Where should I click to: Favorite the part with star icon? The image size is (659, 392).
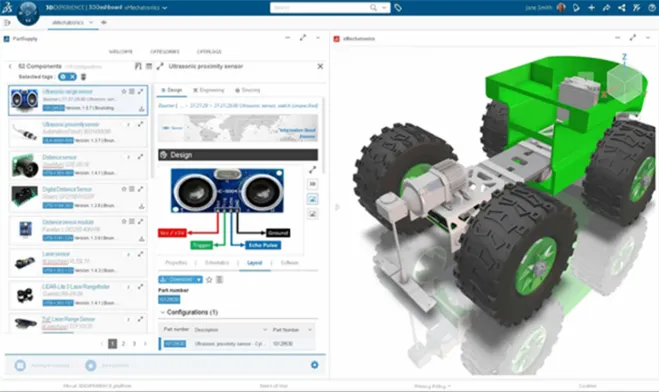pos(209,279)
